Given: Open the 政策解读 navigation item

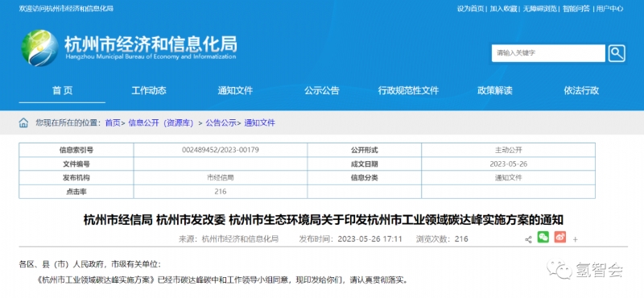Looking at the screenshot, I should tap(495, 90).
